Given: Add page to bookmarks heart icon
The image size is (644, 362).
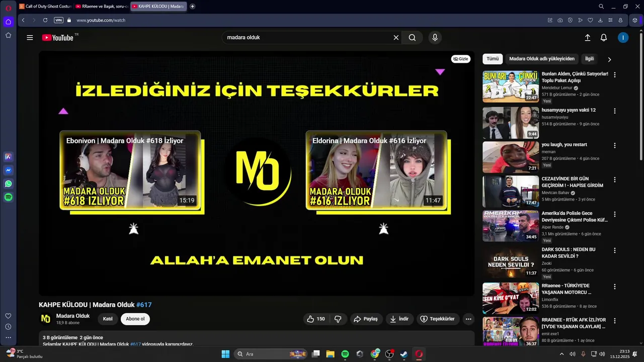Looking at the screenshot, I should [x=590, y=20].
